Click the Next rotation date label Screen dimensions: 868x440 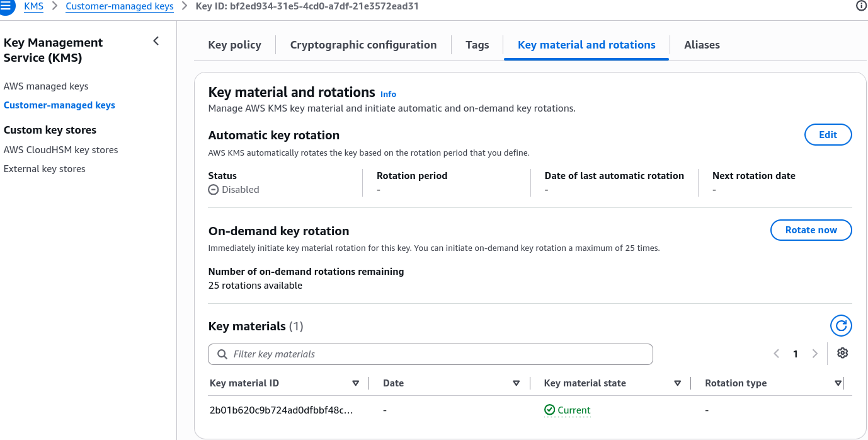[x=754, y=176]
